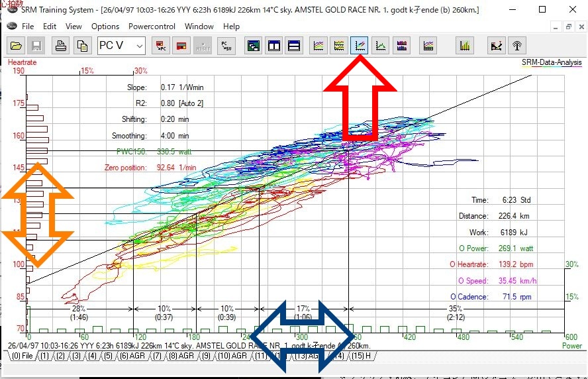Open the Edit menu
Screen dimensions: 588x379
point(50,27)
